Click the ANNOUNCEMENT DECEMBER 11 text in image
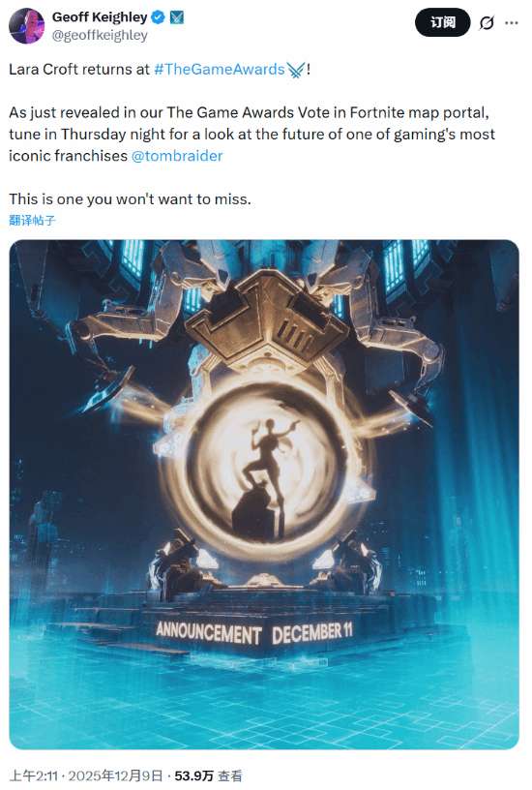532x790 pixels. (x=254, y=633)
